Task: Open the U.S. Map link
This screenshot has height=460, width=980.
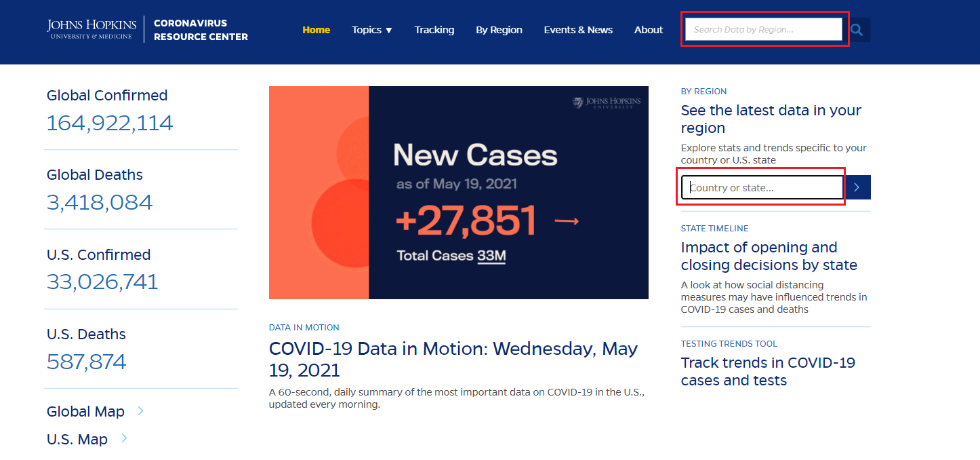Action: click(77, 439)
